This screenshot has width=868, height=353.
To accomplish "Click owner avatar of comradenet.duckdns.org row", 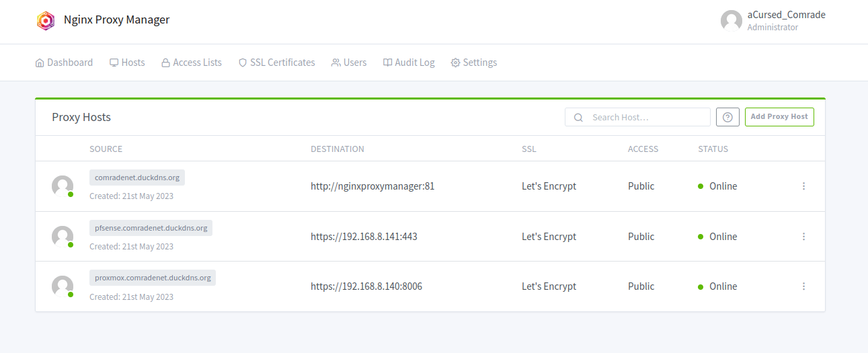I will click(x=63, y=186).
